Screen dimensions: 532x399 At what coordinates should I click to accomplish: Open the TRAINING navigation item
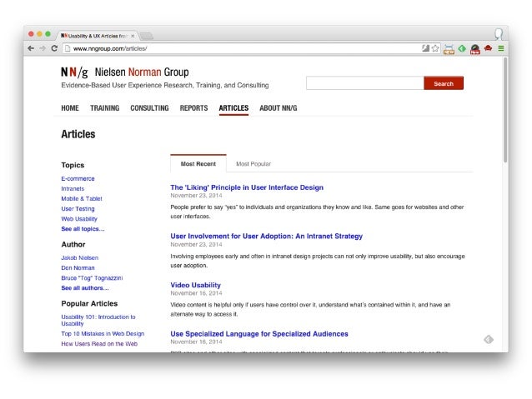click(104, 107)
